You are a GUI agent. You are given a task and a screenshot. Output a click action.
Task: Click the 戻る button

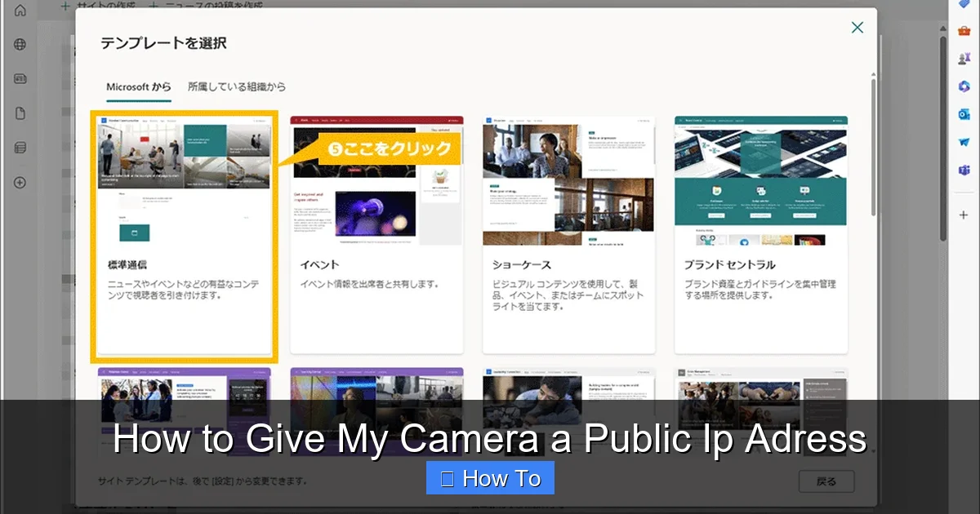[826, 481]
